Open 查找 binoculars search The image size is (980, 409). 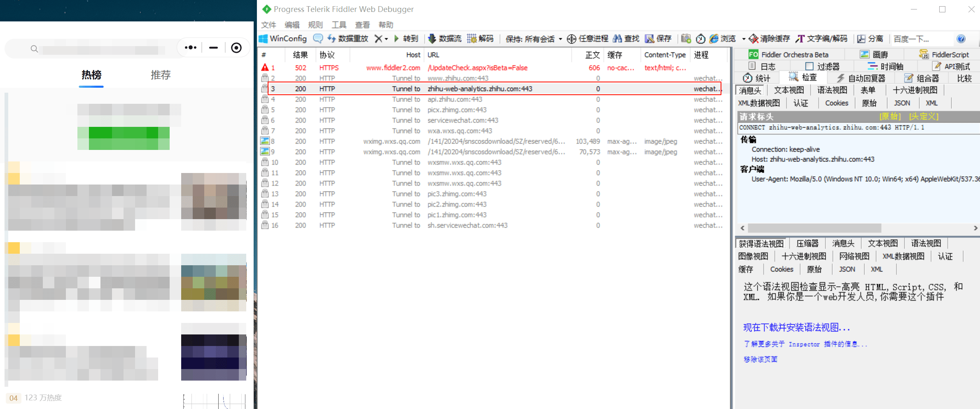[x=626, y=39]
